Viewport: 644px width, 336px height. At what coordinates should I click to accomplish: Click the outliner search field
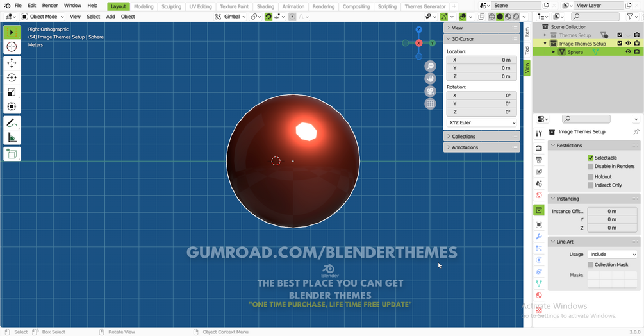click(595, 17)
